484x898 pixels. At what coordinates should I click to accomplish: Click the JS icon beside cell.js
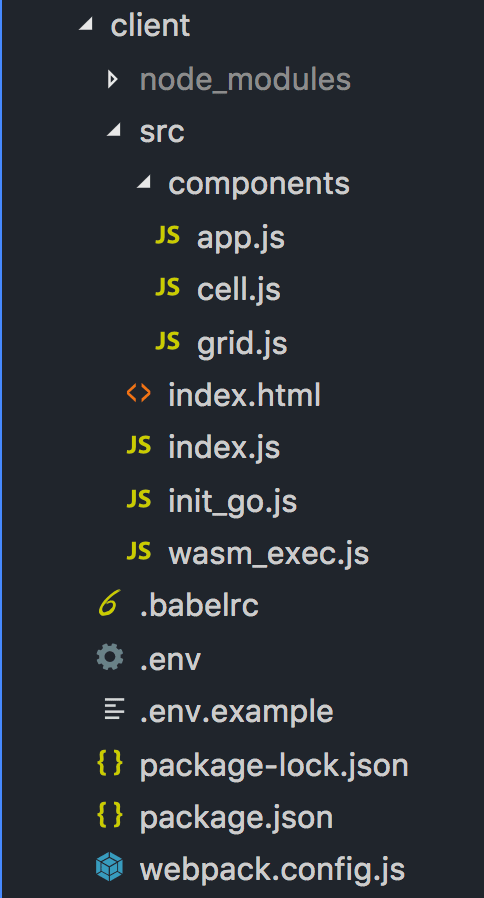(168, 287)
